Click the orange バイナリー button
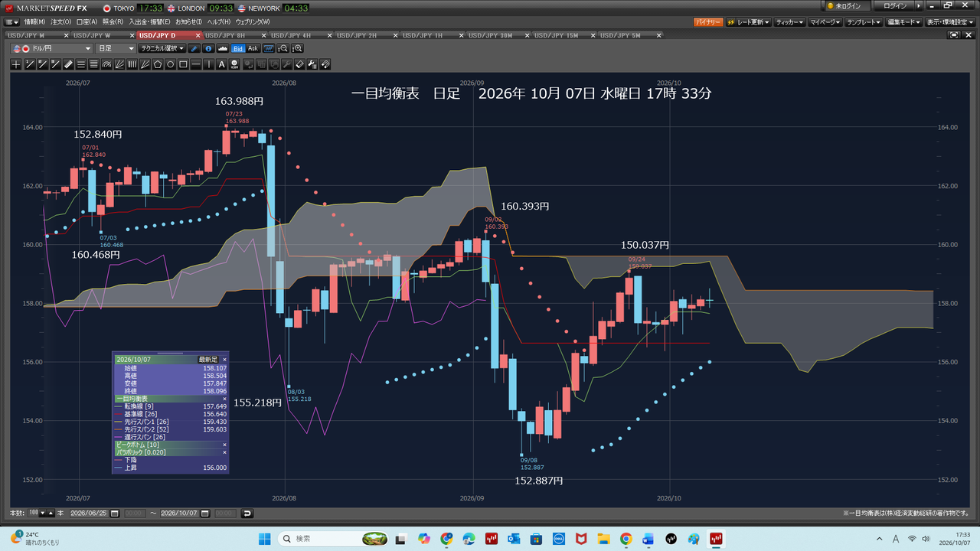 (708, 22)
